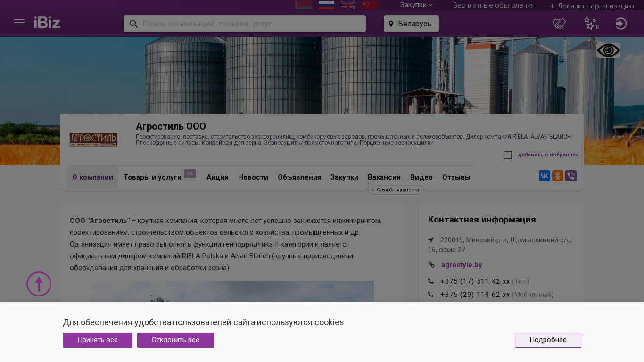
Task: Share via Odnoklassniki icon
Action: [x=558, y=176]
